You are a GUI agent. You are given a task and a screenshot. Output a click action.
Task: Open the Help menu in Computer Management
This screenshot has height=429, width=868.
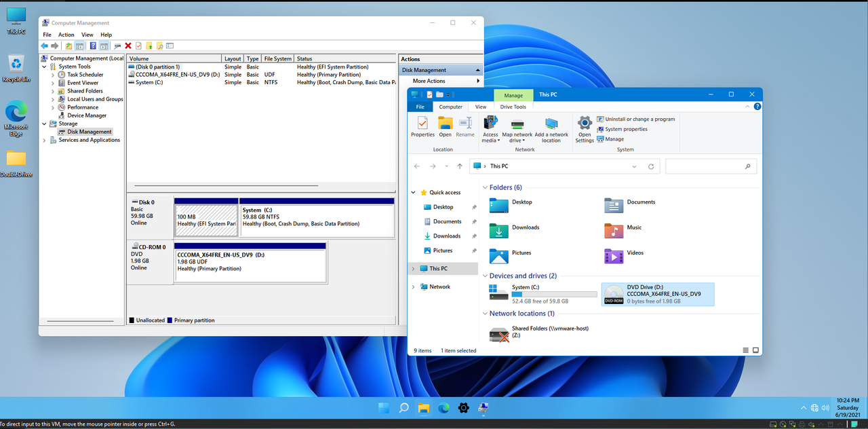[x=106, y=35]
